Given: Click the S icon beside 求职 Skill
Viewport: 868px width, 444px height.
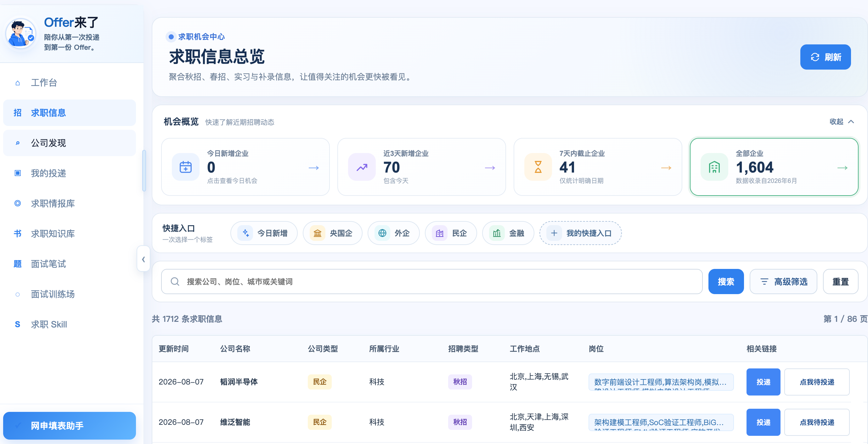Looking at the screenshot, I should 18,324.
